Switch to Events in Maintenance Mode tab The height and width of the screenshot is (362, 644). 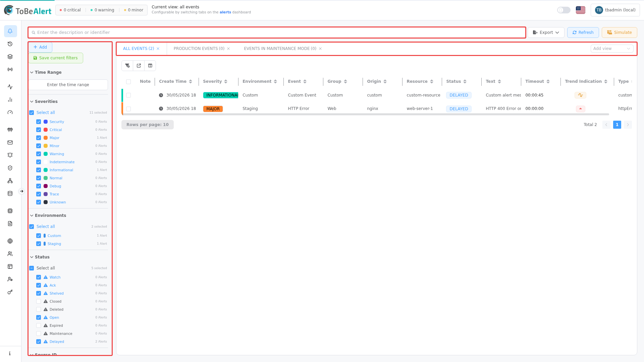tap(280, 49)
